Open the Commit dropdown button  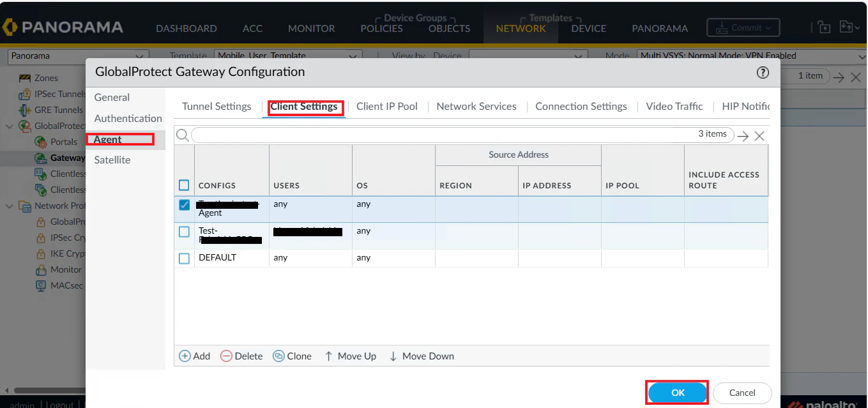pyautogui.click(x=743, y=27)
